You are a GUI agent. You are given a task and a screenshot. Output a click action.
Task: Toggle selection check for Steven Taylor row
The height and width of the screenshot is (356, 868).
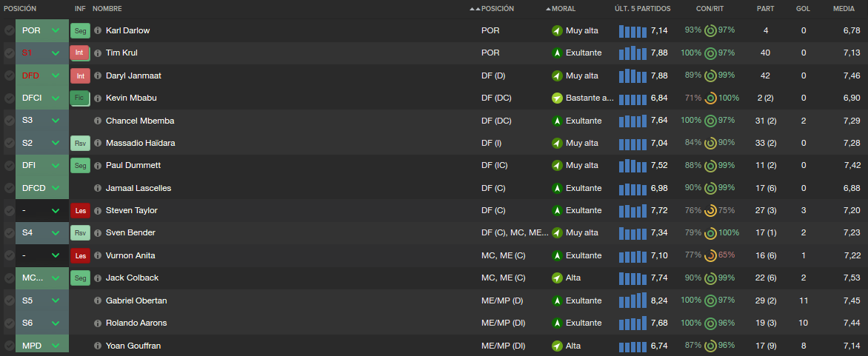point(9,211)
